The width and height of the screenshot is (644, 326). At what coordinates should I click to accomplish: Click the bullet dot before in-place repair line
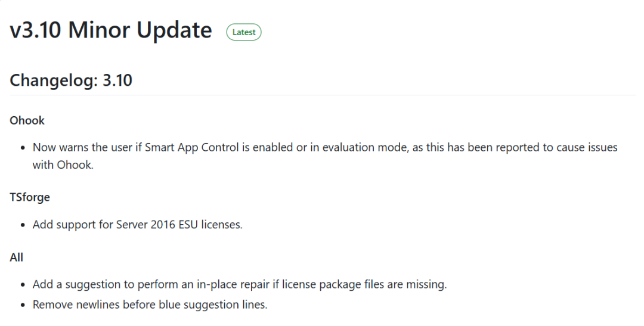coord(23,285)
